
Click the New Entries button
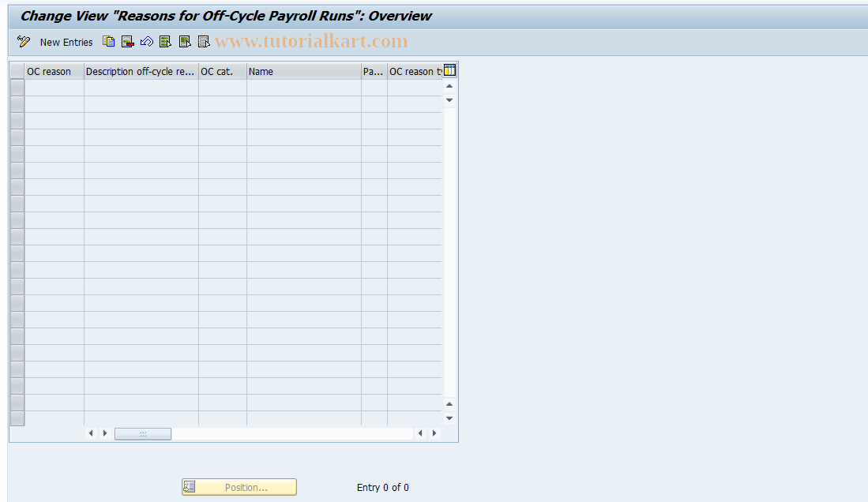coord(66,42)
